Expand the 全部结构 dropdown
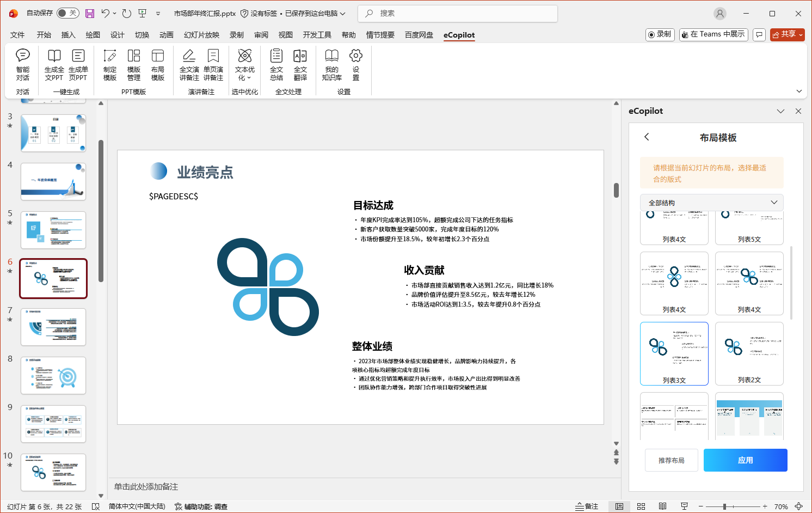This screenshot has height=513, width=812. (x=712, y=203)
